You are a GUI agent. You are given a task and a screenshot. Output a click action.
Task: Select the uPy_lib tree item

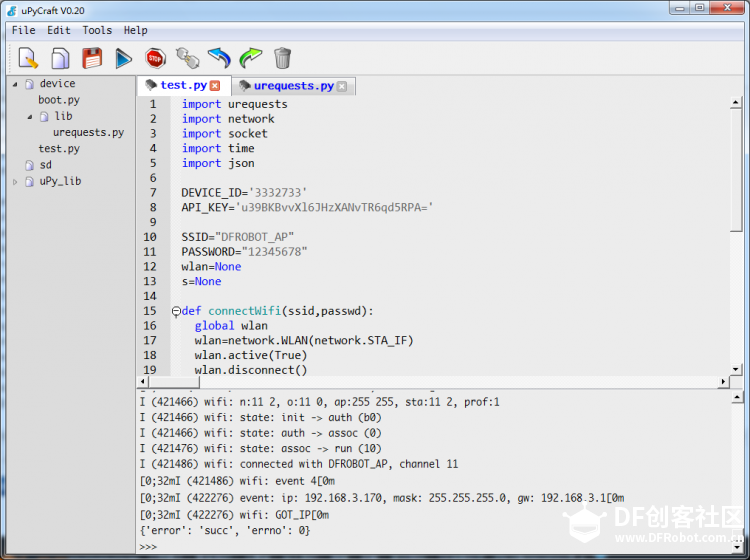(x=60, y=181)
